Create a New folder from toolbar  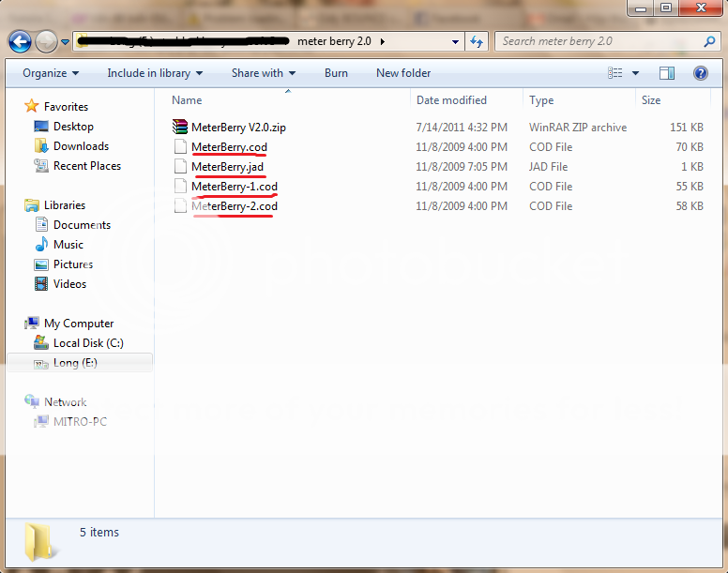[x=403, y=73]
